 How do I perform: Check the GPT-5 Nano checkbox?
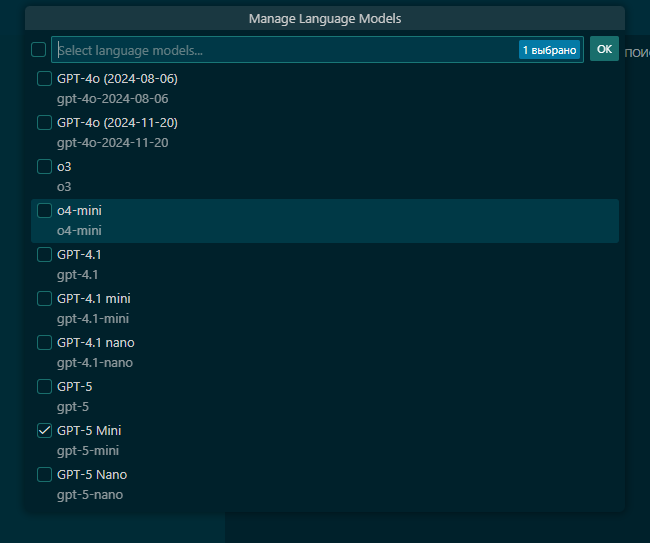tap(44, 475)
